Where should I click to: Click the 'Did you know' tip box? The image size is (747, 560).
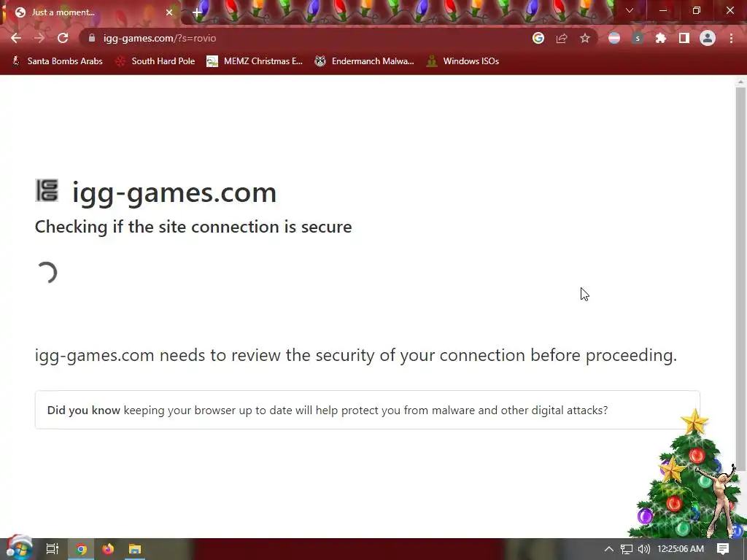368,410
